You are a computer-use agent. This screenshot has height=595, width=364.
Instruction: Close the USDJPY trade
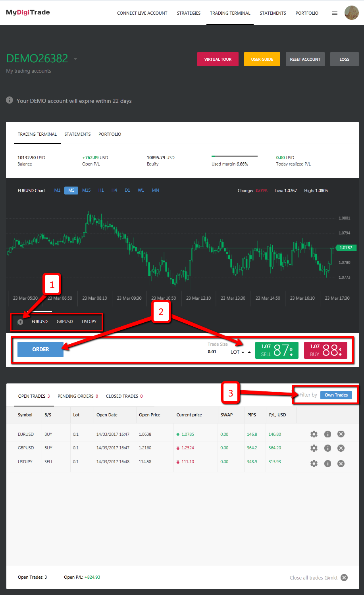click(341, 464)
